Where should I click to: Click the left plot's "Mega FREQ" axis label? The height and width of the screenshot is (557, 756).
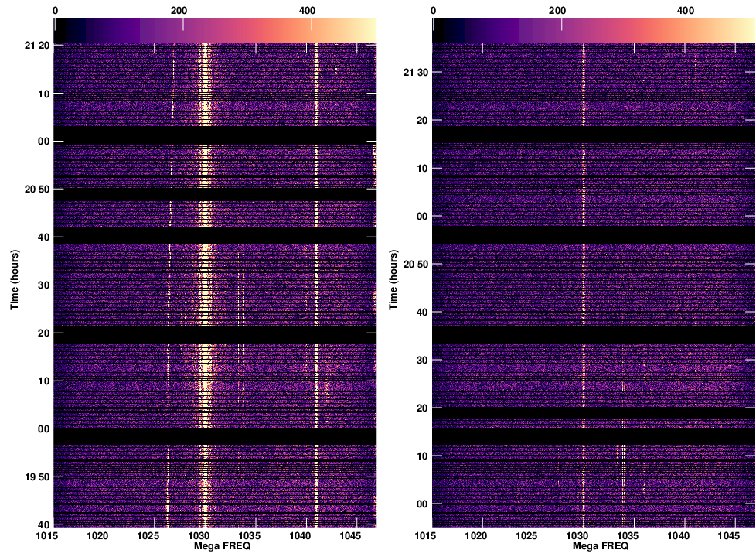(x=224, y=545)
